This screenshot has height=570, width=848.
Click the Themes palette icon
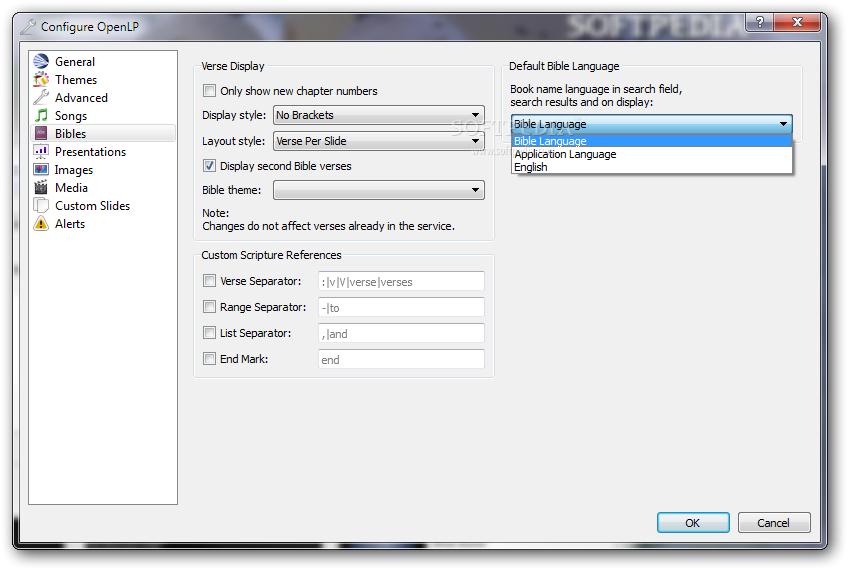pos(41,79)
